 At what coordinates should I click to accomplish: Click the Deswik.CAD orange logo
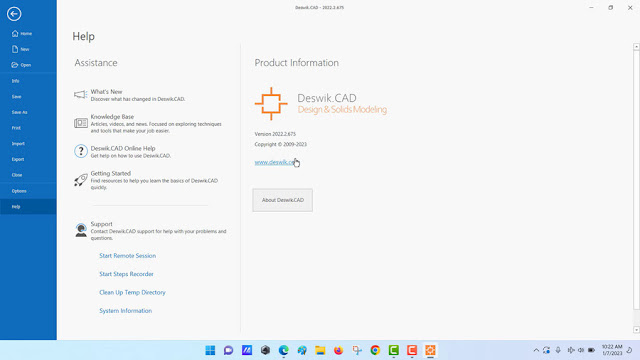pos(271,104)
